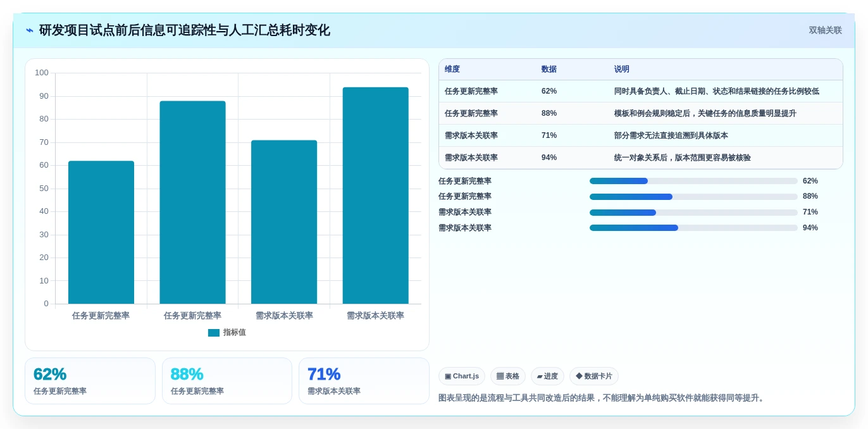Select the 数据卡片 chip
868x429 pixels.
click(x=594, y=376)
